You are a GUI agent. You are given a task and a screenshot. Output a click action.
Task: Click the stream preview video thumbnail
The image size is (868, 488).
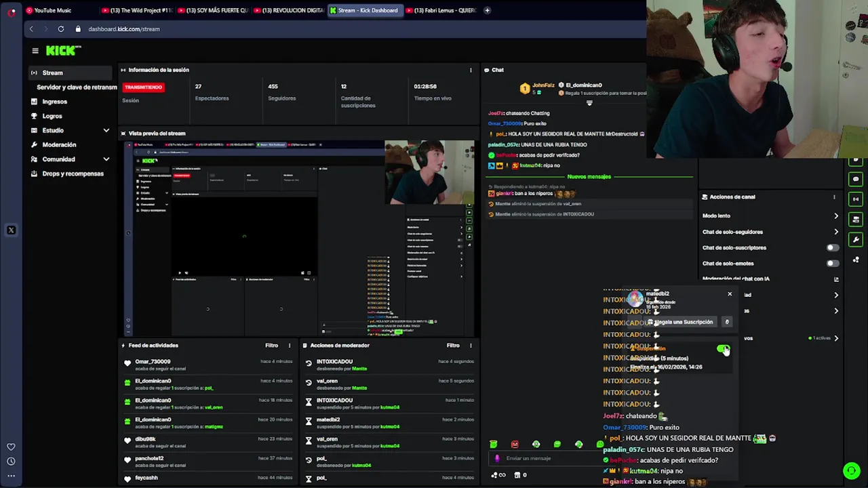click(298, 237)
